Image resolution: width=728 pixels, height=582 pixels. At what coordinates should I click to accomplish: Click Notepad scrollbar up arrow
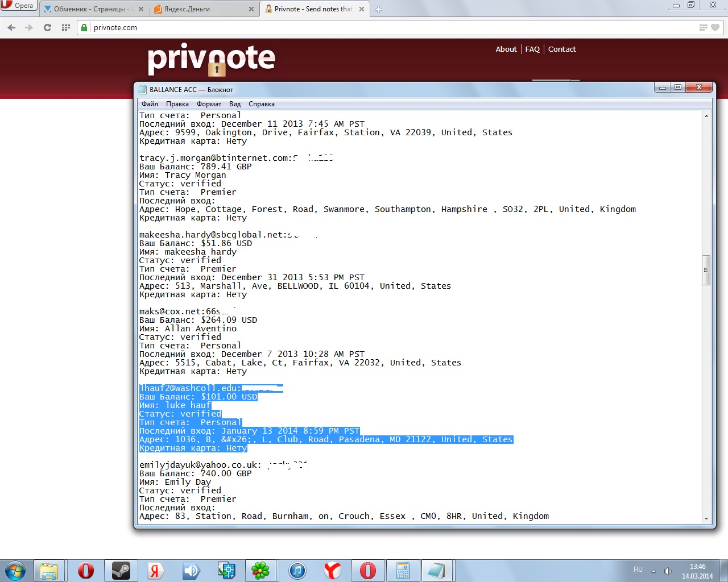tap(706, 115)
